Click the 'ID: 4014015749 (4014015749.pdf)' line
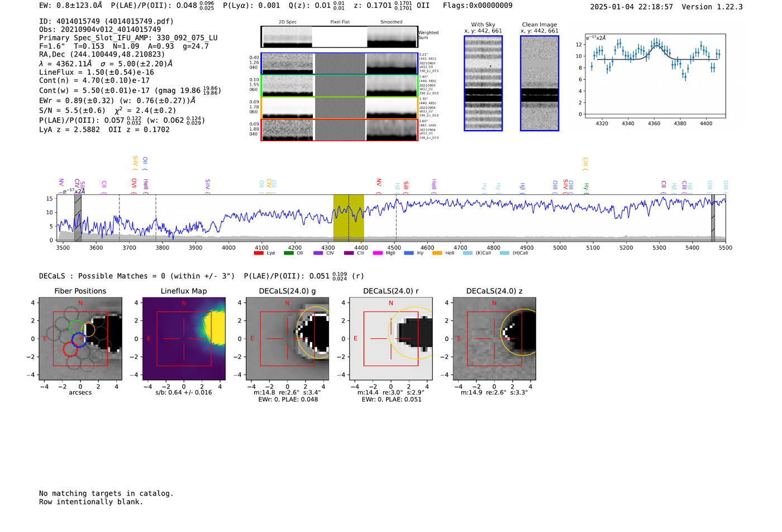This screenshot has width=782, height=532. coord(106,21)
